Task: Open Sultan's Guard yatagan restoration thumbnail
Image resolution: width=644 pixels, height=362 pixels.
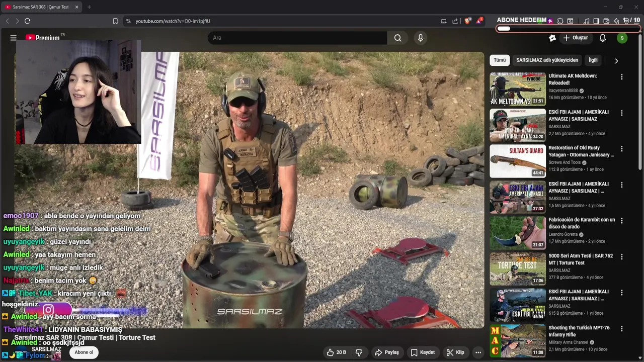Action: pyautogui.click(x=518, y=161)
